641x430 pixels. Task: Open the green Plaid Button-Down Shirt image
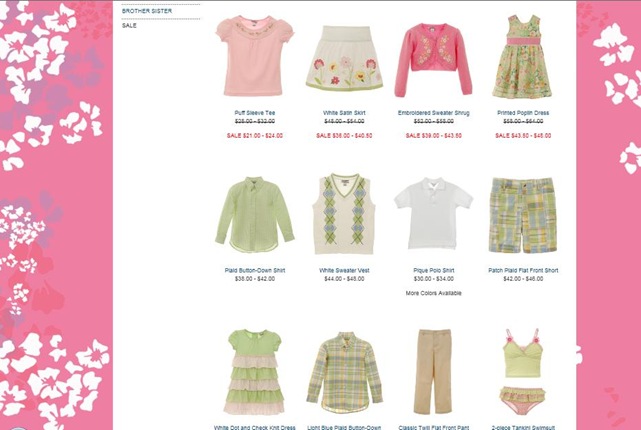[x=255, y=215]
